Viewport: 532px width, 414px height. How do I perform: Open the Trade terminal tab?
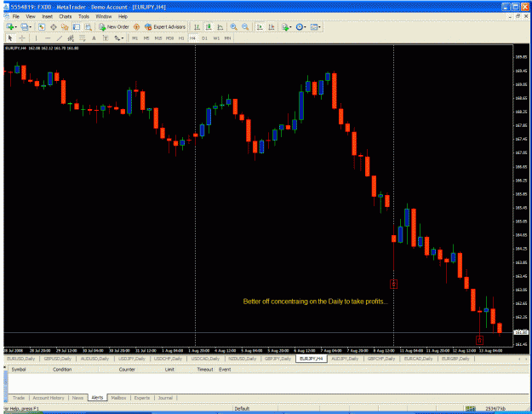tap(19, 398)
